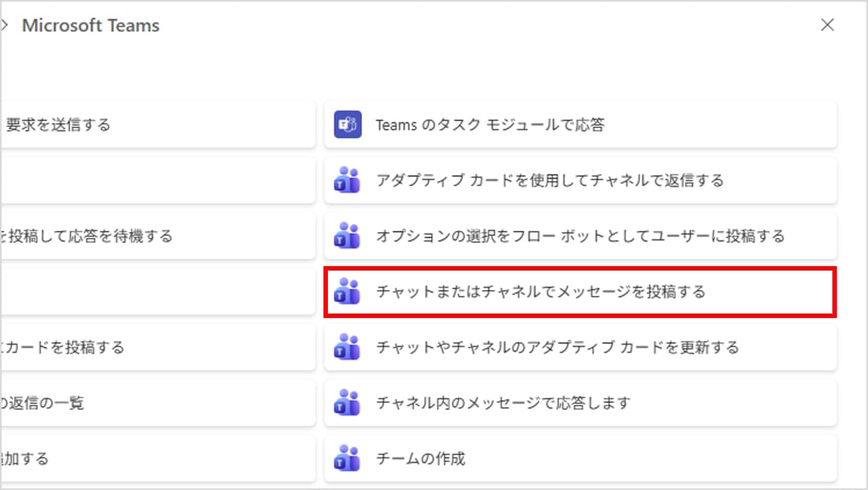Click Teams icon beside チームの作成
This screenshot has height=490, width=868.
click(x=347, y=458)
